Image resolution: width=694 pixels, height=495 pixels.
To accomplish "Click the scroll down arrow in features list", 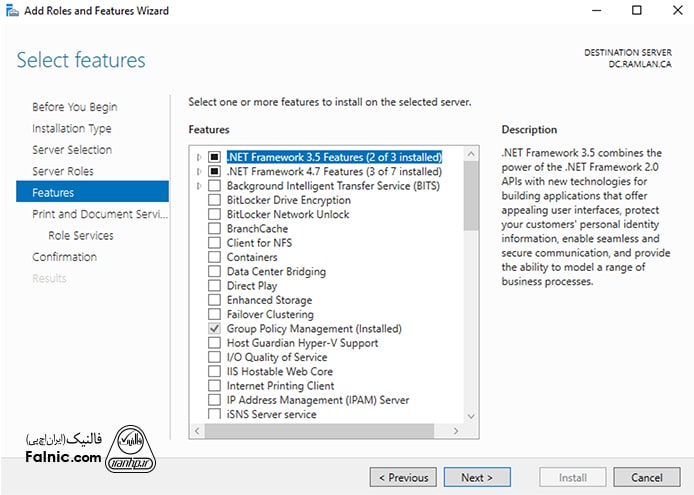I will (x=471, y=413).
